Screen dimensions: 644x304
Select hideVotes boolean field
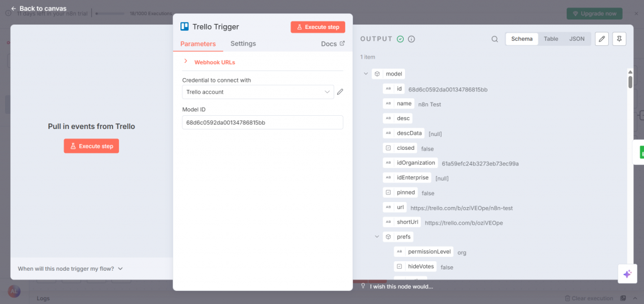point(415,267)
